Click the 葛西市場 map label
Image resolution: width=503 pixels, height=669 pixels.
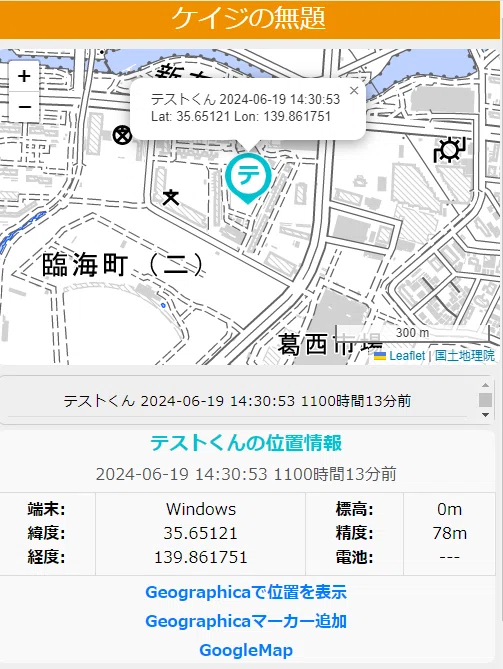tap(330, 345)
